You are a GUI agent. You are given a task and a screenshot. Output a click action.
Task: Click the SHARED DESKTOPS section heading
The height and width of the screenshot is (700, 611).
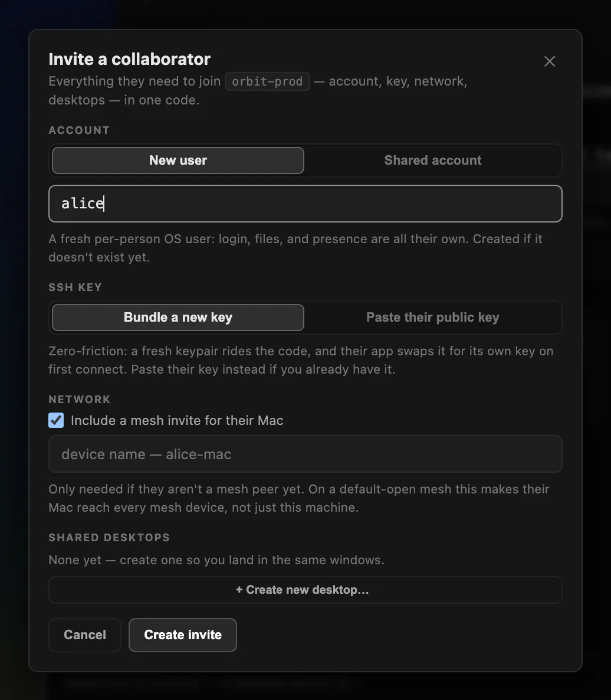109,537
